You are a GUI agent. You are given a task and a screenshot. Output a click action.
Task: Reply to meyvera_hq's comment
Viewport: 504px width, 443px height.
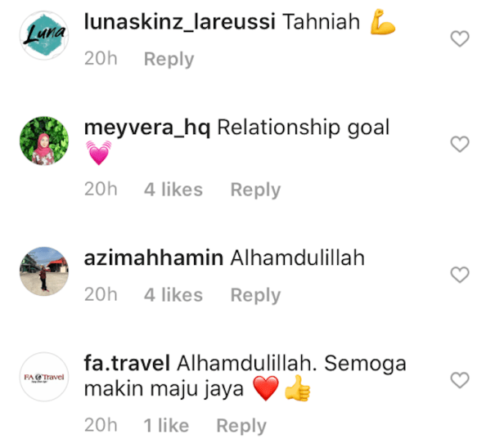(x=255, y=190)
